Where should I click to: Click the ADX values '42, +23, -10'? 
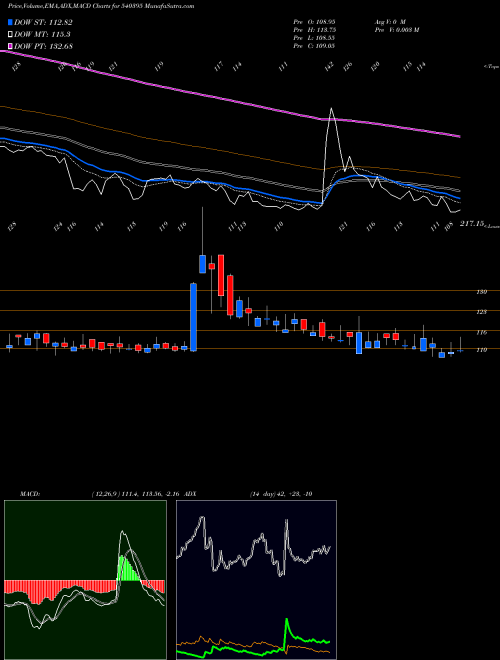pos(294,494)
